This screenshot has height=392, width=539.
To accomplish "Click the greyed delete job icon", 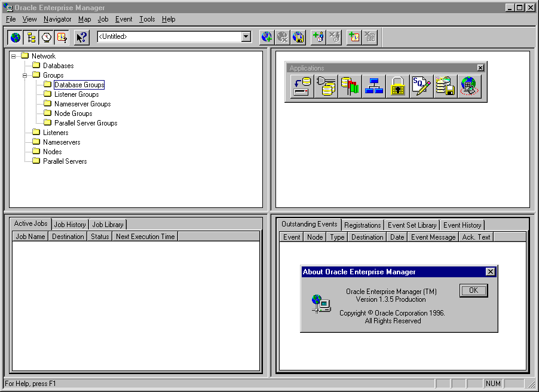I will [334, 37].
